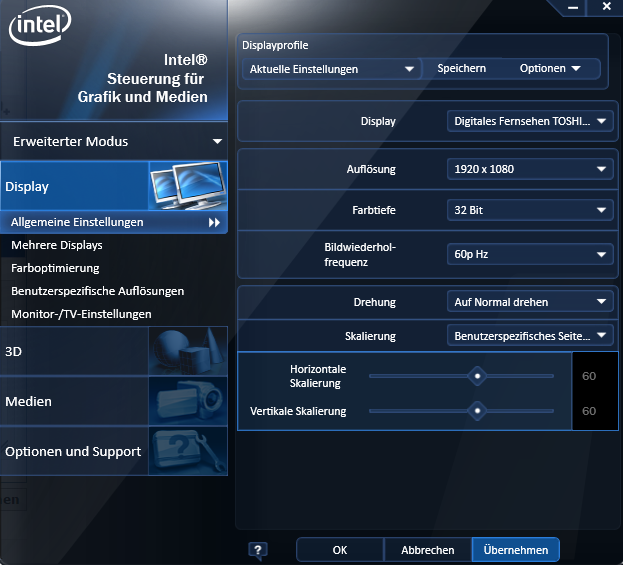This screenshot has height=565, width=623.
Task: Click the Horizontale Skalierung slider handle
Action: click(x=477, y=376)
